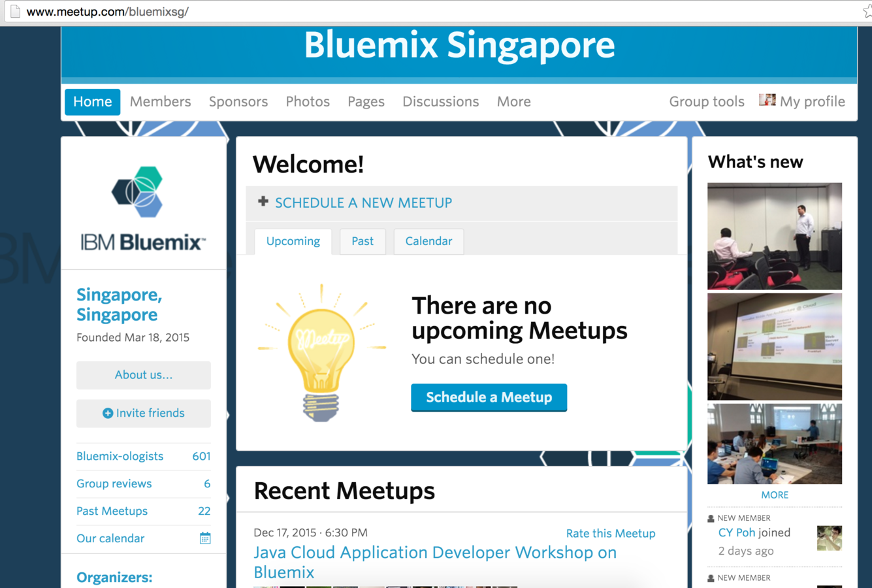Screen dimensions: 872x588
Task: Switch to the Calendar tab
Action: tap(428, 241)
